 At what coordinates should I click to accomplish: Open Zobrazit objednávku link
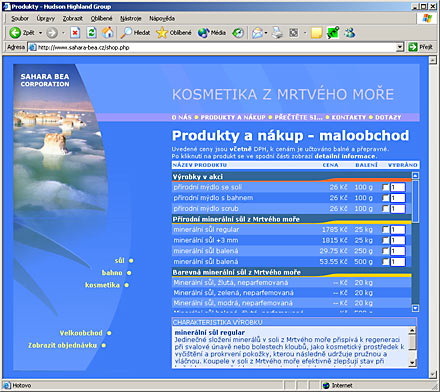pos(62,345)
